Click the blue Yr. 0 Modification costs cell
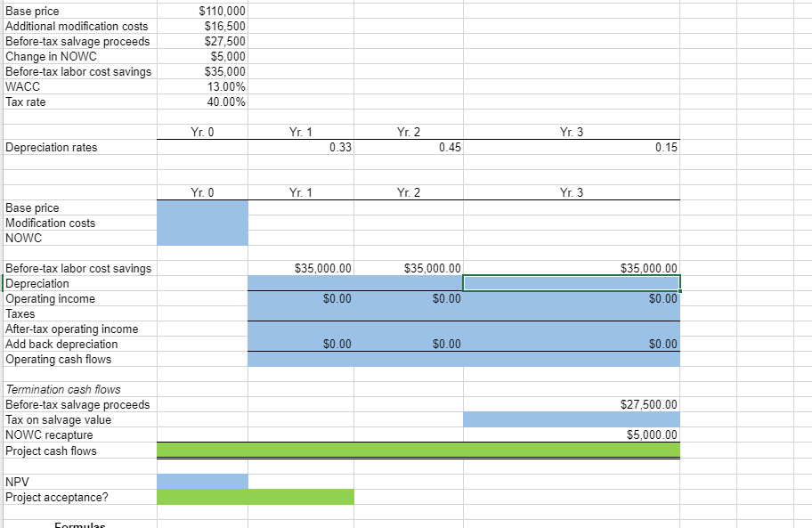 click(x=202, y=223)
